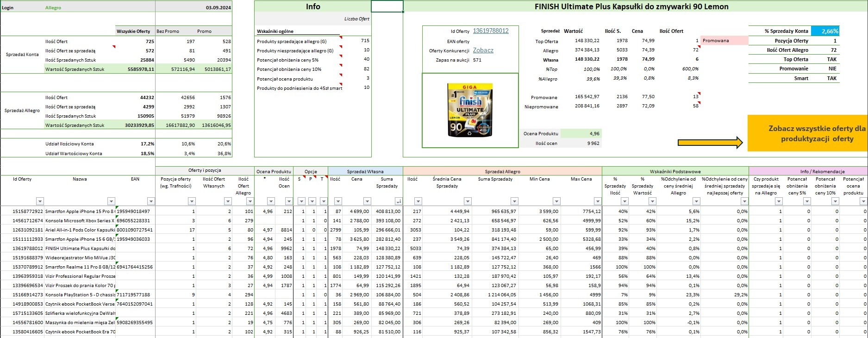
Task: Select the Allegro login value cell
Action: point(53,8)
